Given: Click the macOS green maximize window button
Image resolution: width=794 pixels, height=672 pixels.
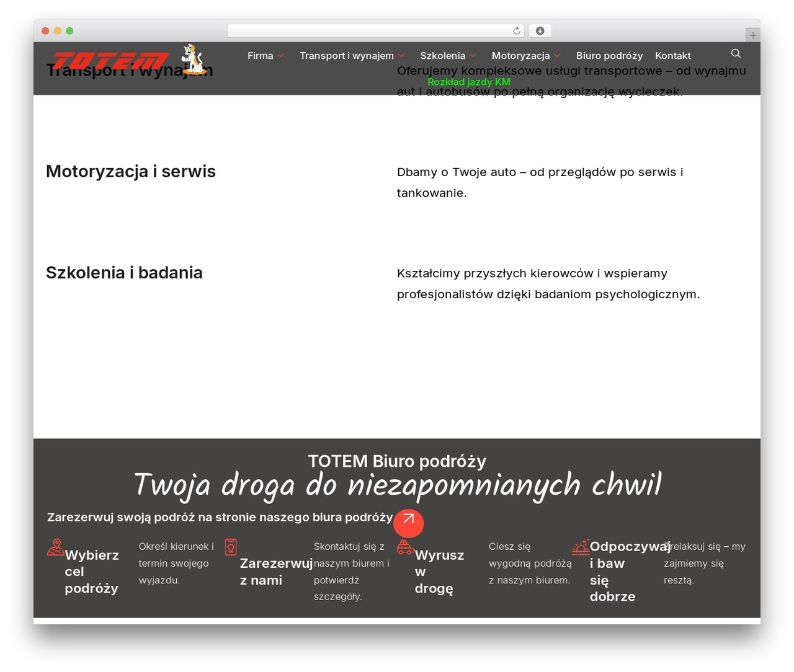Looking at the screenshot, I should 69,30.
